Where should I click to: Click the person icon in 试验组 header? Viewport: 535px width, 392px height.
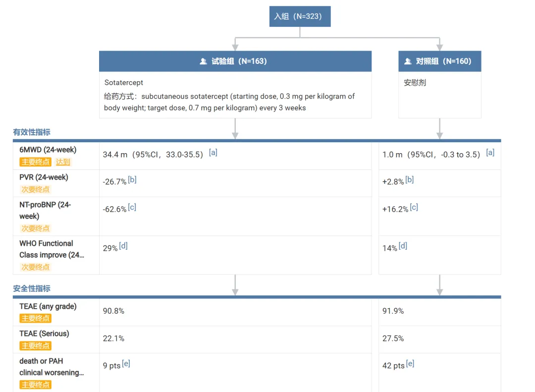click(203, 61)
